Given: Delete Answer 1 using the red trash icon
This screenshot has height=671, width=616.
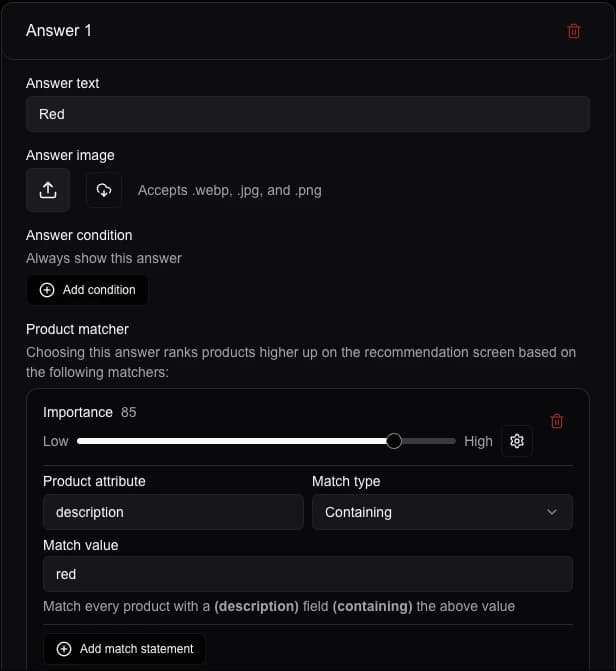Looking at the screenshot, I should point(574,31).
